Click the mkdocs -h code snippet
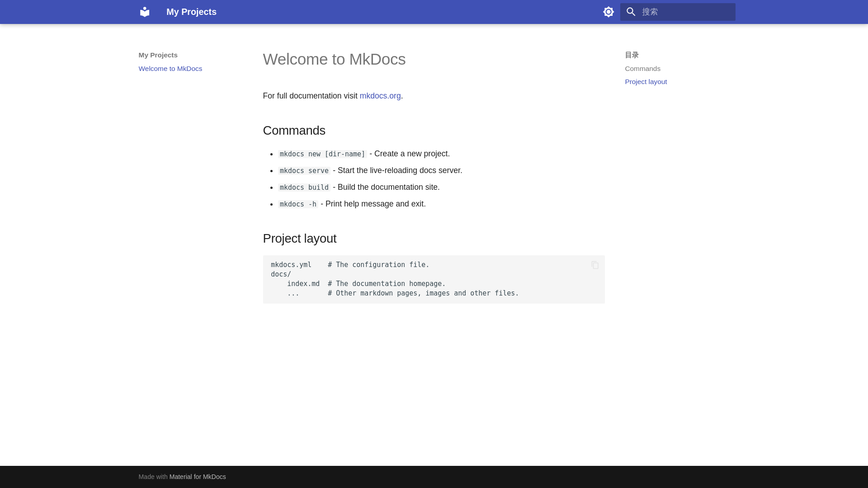This screenshot has width=868, height=488. tap(298, 204)
